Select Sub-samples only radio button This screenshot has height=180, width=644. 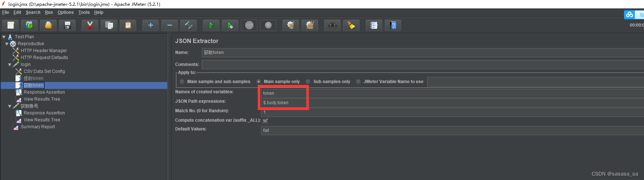[308, 82]
